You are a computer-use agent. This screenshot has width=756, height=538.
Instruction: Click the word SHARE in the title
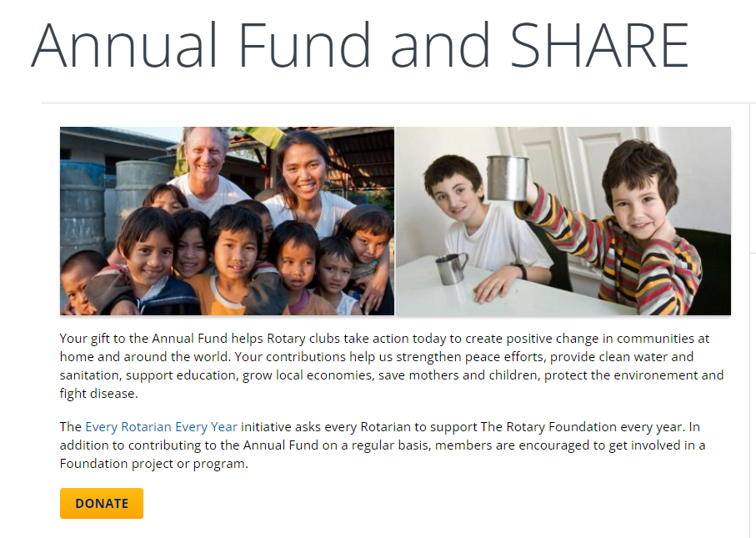[600, 45]
